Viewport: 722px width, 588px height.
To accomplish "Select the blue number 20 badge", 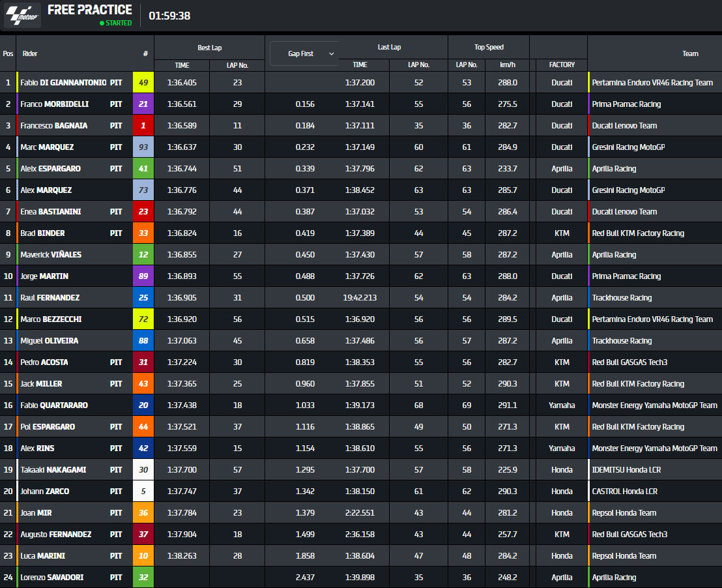I will [143, 405].
